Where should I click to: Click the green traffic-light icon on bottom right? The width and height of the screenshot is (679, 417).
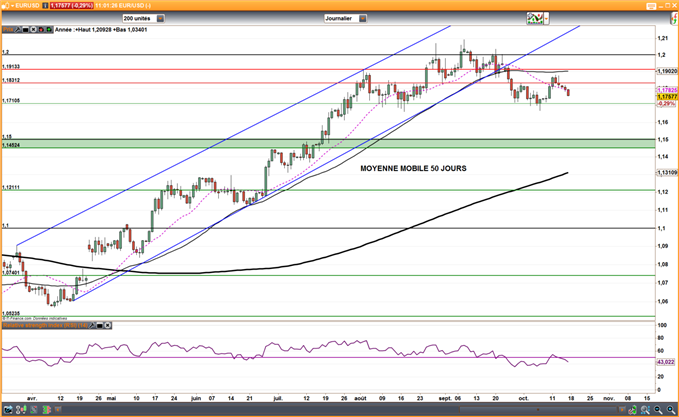tap(633, 409)
